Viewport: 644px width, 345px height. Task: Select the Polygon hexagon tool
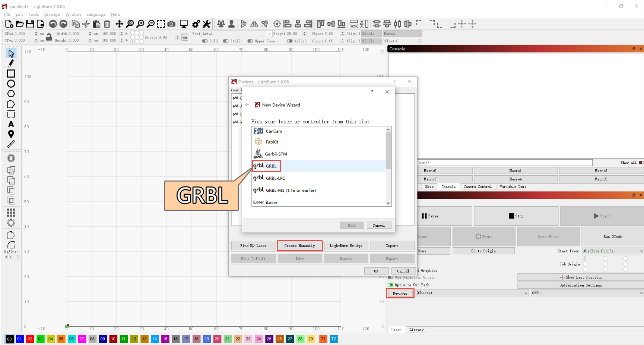point(11,94)
